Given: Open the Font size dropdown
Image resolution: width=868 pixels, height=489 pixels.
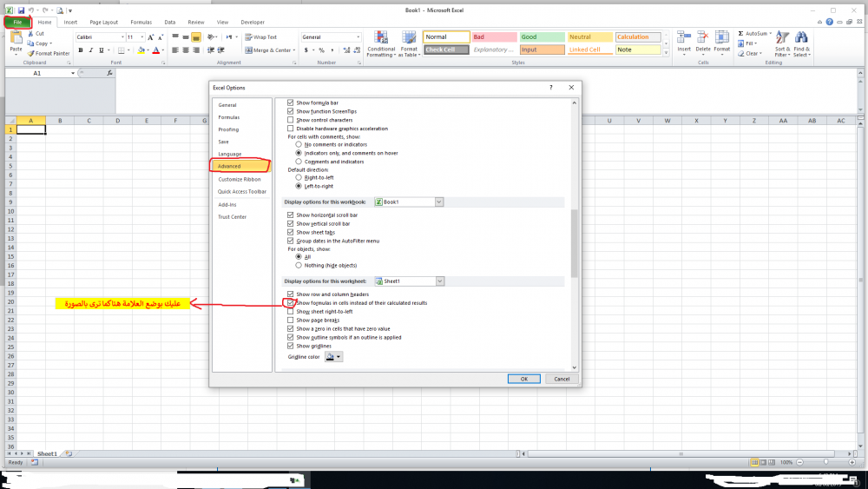Looking at the screenshot, I should tap(141, 37).
